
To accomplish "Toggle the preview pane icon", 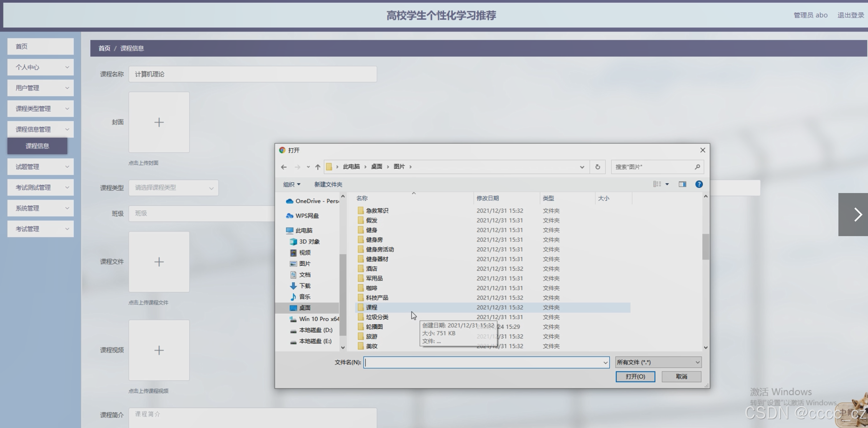I will click(x=682, y=184).
